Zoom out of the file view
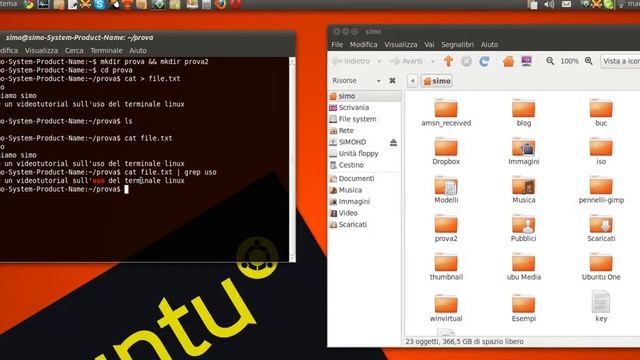The height and width of the screenshot is (360, 640). [550, 61]
